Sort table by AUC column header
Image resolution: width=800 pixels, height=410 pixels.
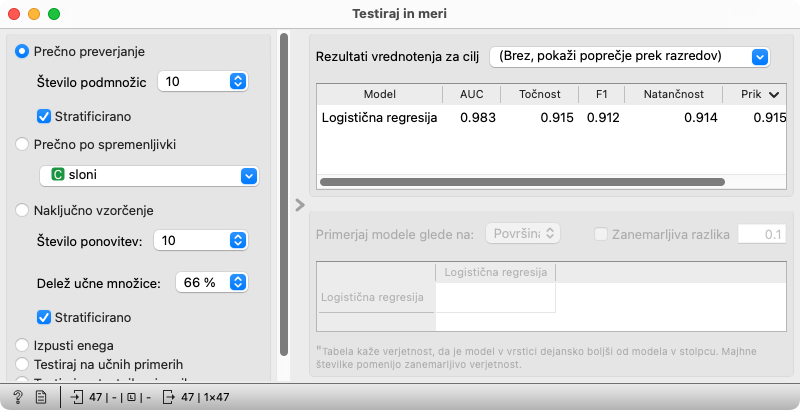pos(471,94)
